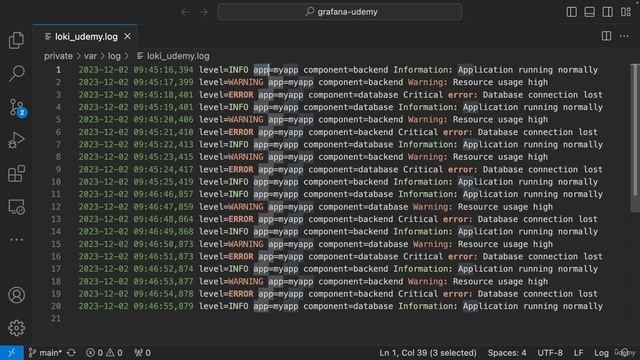Open the 'log' breadcrumb segment
The width and height of the screenshot is (640, 360).
click(x=114, y=56)
